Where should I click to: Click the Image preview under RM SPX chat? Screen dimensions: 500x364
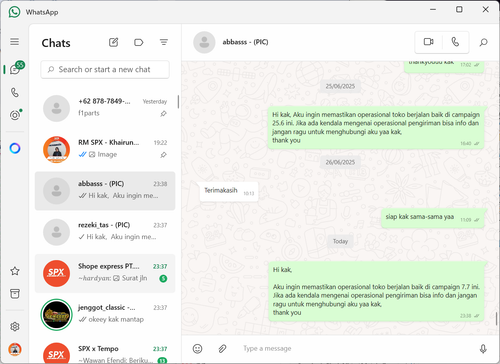point(103,154)
